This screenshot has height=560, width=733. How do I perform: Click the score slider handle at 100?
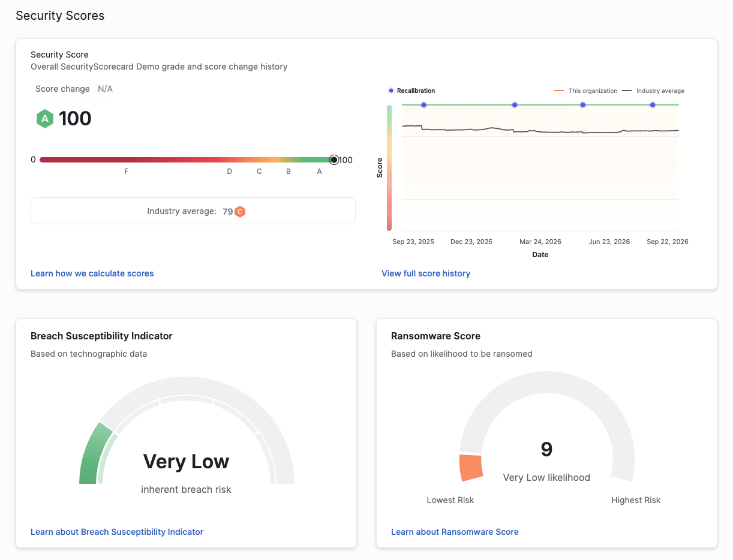(x=334, y=159)
